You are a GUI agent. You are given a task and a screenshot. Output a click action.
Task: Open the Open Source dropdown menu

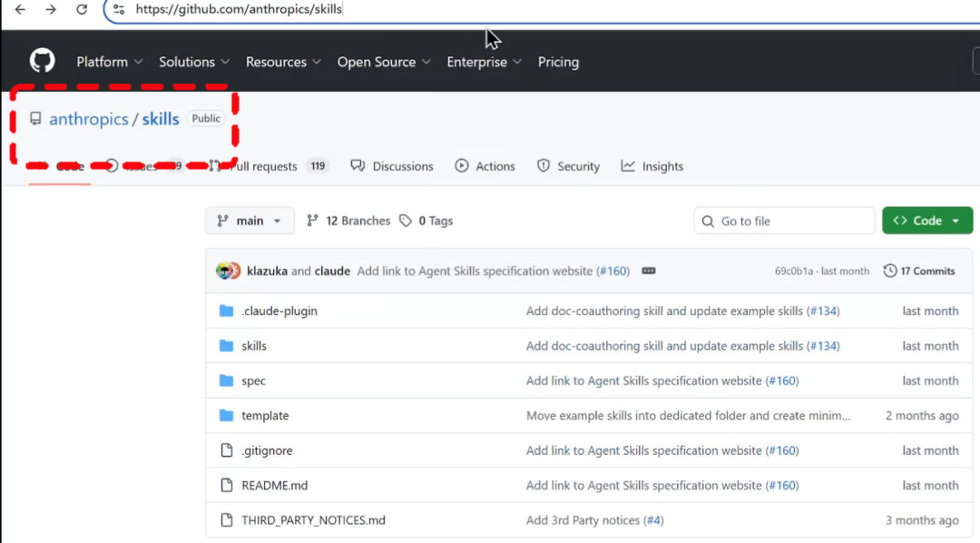(x=384, y=62)
